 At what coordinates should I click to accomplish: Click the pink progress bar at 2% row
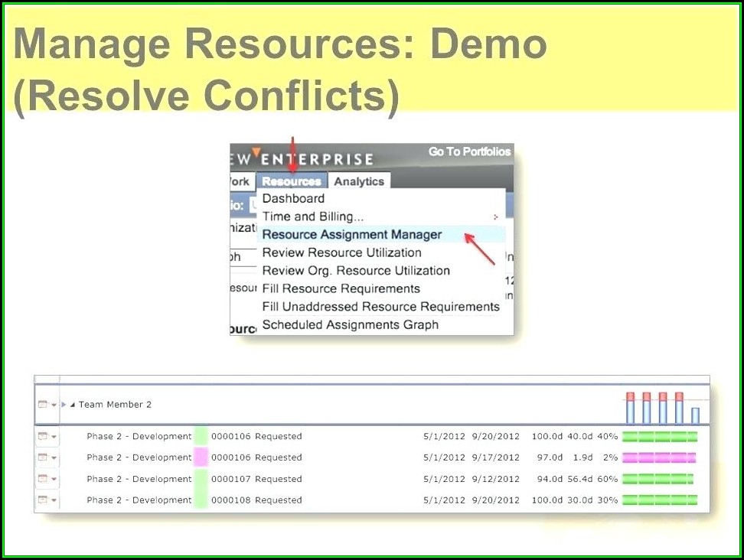click(659, 457)
